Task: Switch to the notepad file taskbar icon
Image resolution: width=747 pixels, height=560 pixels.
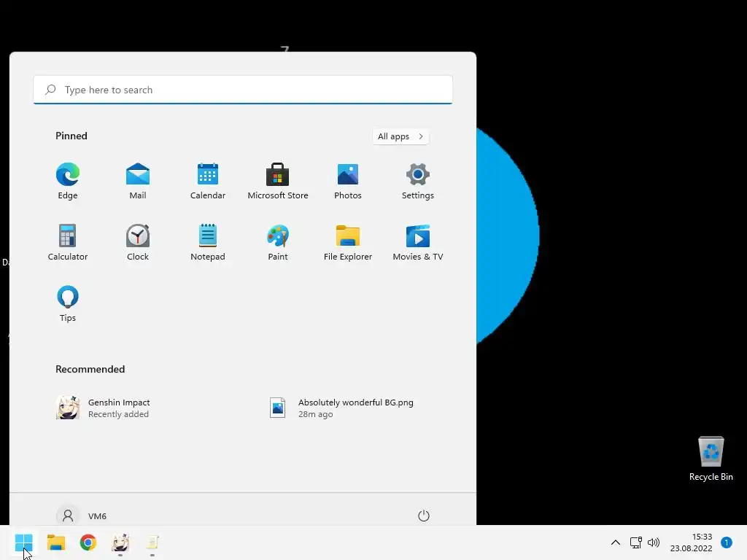Action: [152, 542]
